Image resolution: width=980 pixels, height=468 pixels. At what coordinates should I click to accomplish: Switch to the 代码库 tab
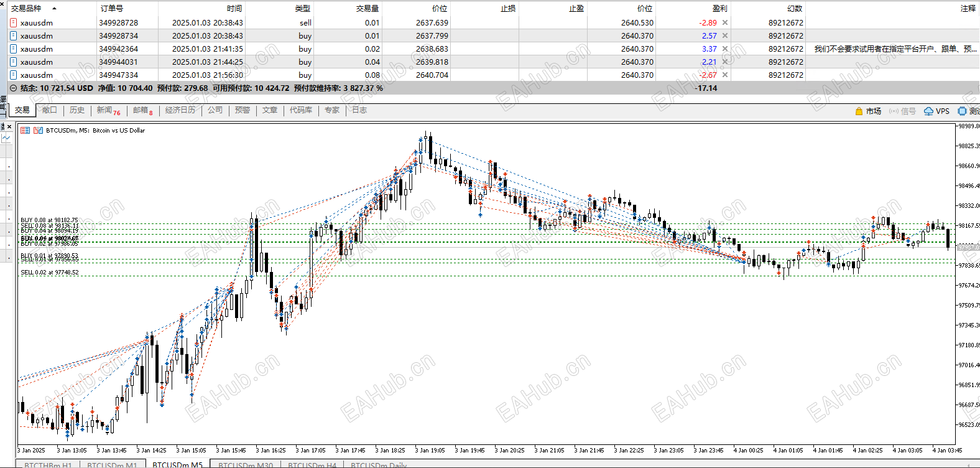(301, 110)
